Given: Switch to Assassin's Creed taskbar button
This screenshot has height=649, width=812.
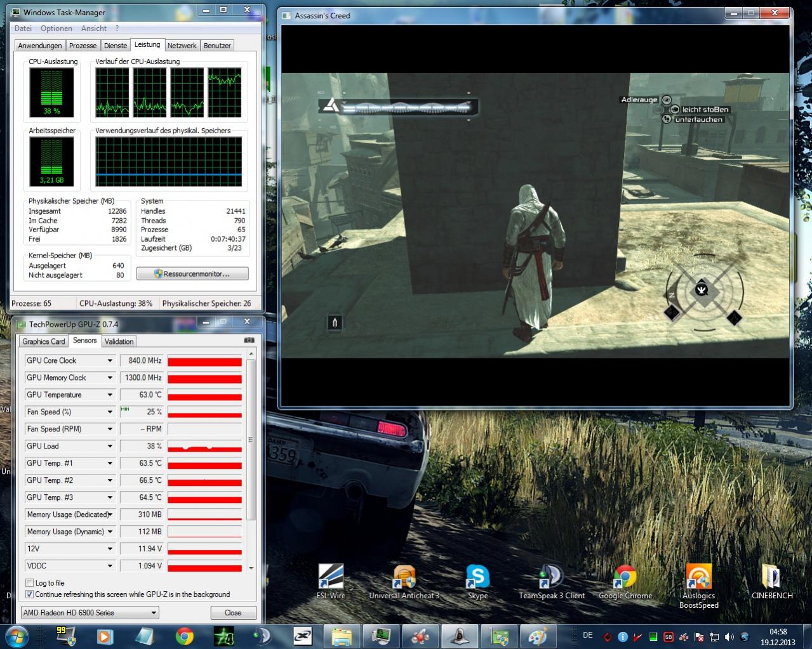Looking at the screenshot, I should click(x=459, y=636).
